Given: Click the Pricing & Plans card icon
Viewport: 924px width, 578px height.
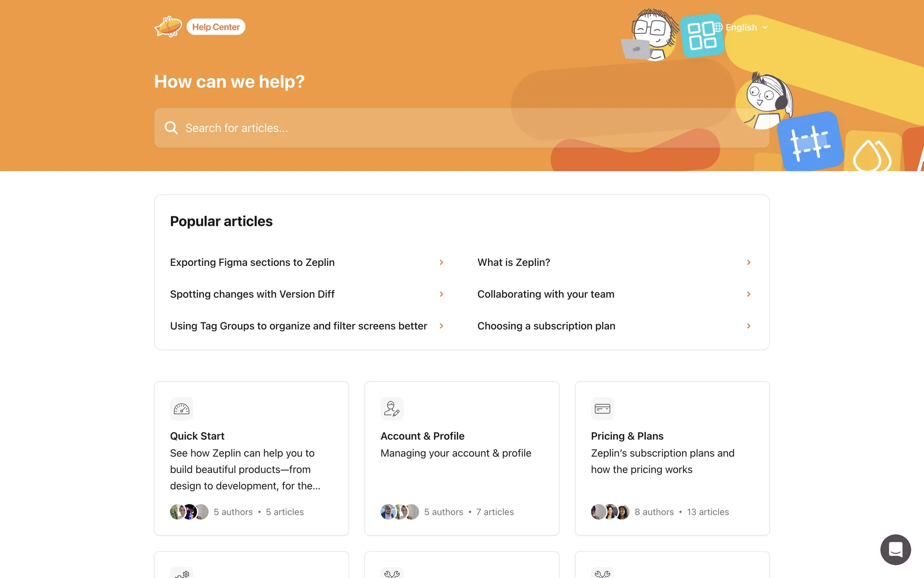Looking at the screenshot, I should click(x=602, y=409).
